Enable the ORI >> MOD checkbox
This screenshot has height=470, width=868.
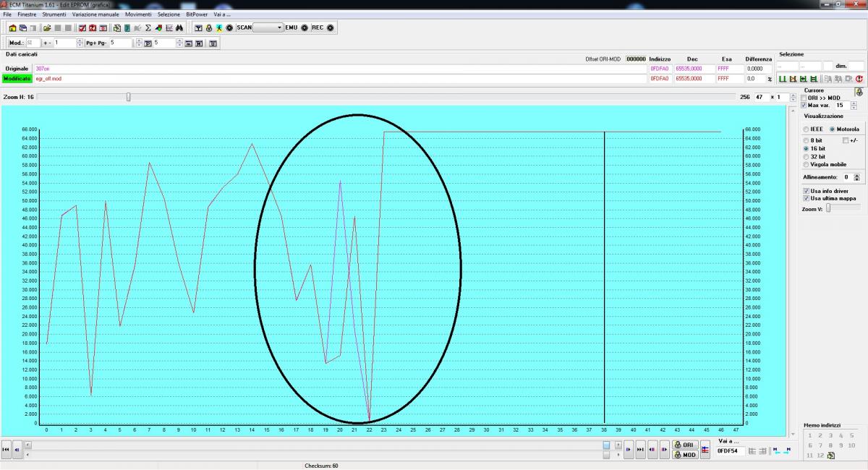pos(804,98)
